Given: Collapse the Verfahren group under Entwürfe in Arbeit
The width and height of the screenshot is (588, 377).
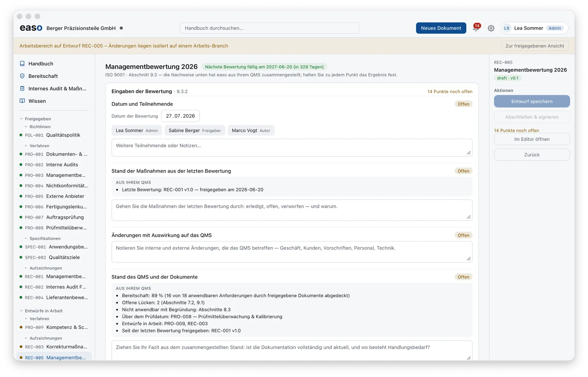Looking at the screenshot, I should point(26,319).
